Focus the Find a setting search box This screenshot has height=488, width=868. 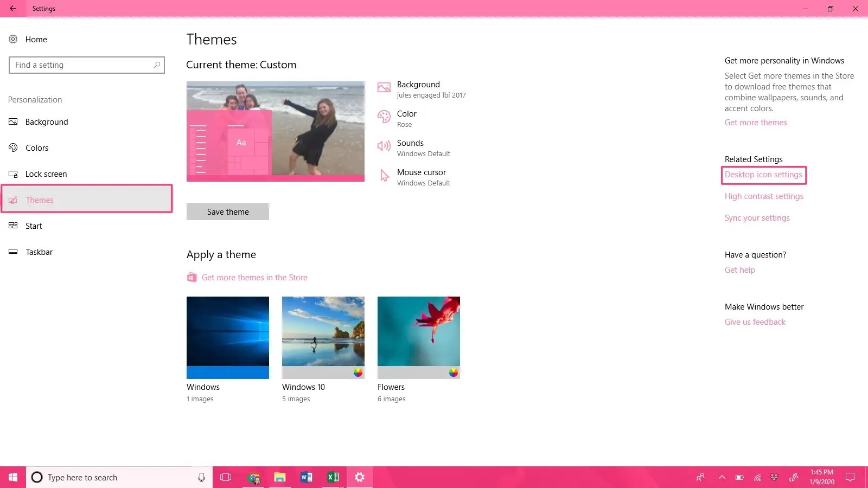[x=87, y=65]
